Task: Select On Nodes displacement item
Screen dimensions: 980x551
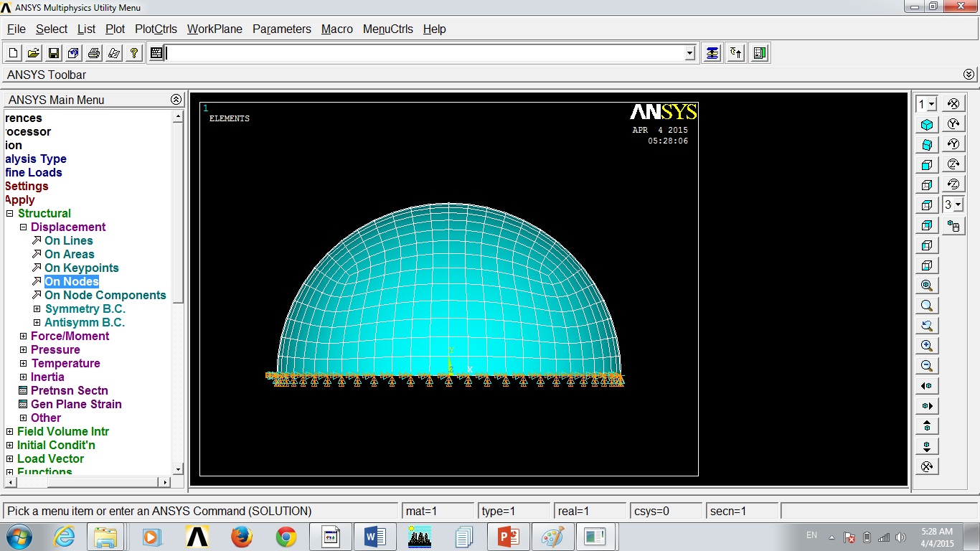Action: point(72,282)
